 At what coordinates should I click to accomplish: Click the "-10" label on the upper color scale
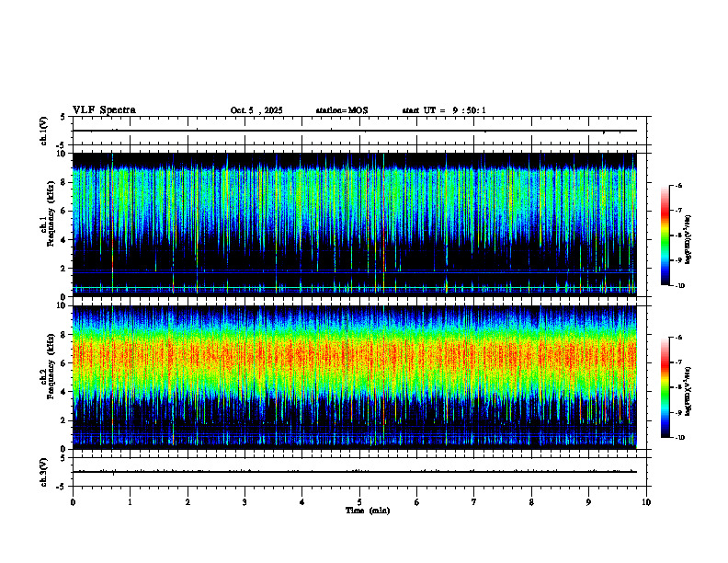pos(679,286)
